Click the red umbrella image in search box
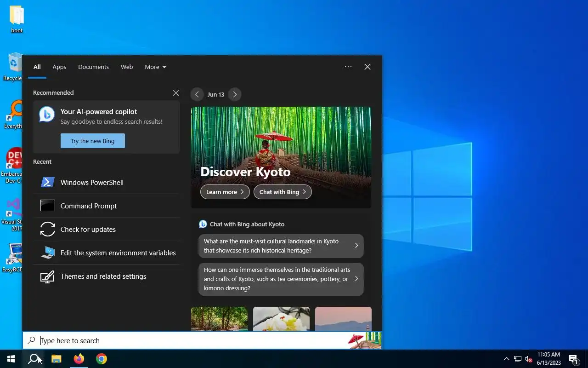 (x=364, y=340)
